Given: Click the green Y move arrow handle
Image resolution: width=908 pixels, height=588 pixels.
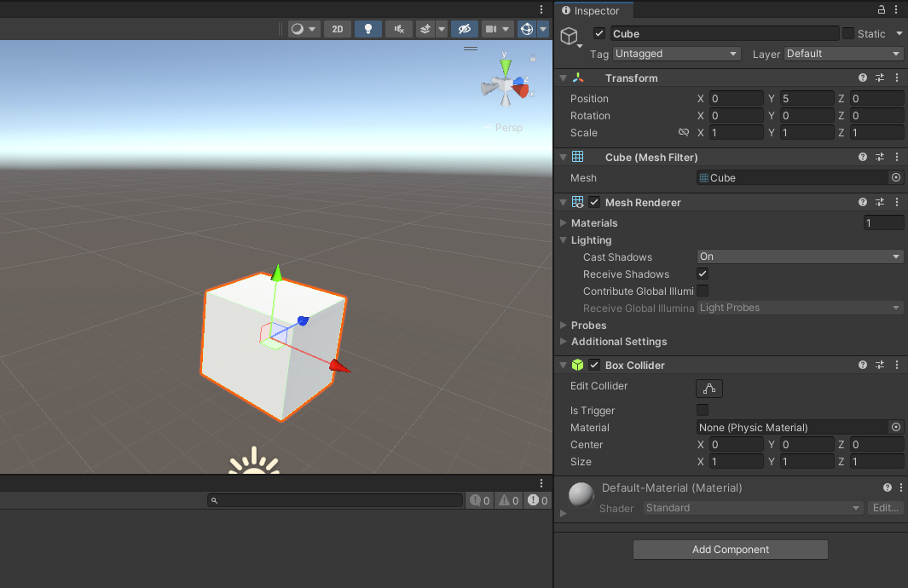Looking at the screenshot, I should [277, 273].
